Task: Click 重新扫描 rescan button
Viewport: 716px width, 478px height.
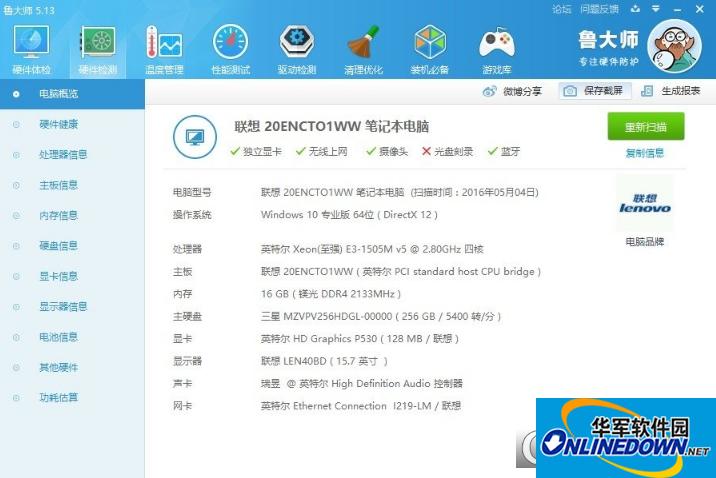Action: (646, 126)
